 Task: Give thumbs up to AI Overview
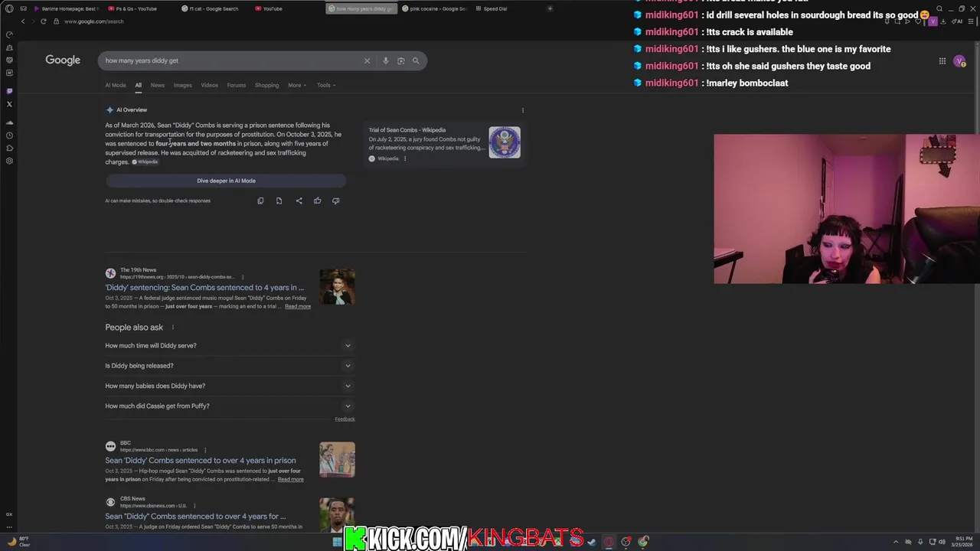pos(317,201)
